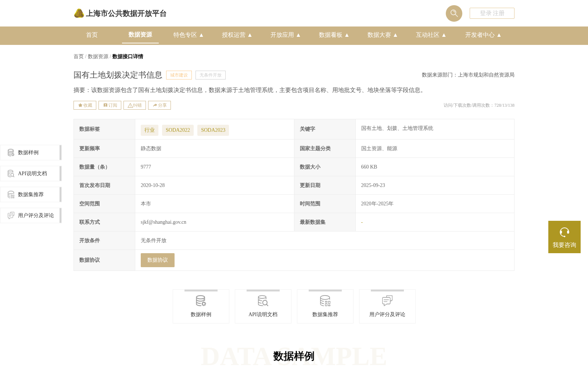This screenshot has height=368, width=588.
Task: Click the 城市建设 category badge
Action: pos(179,75)
